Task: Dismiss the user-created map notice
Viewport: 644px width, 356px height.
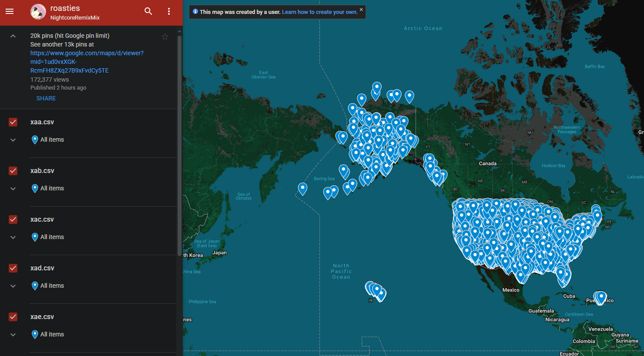Action: pos(361,10)
